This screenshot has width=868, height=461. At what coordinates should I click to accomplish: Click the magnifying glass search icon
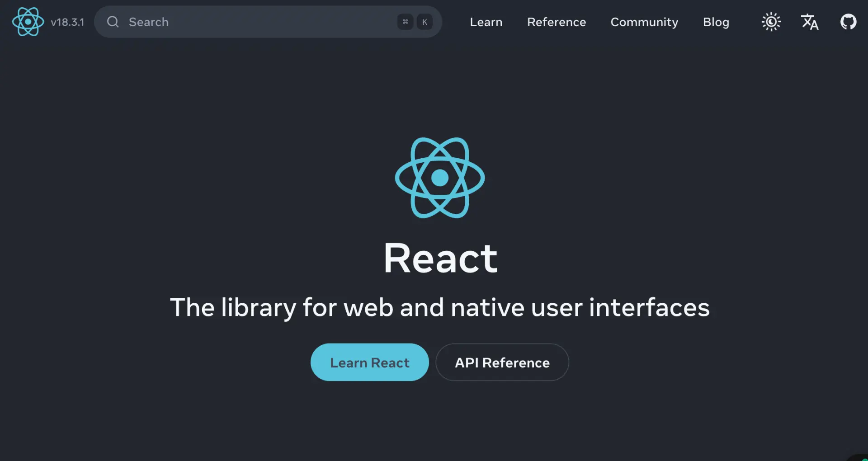(113, 22)
